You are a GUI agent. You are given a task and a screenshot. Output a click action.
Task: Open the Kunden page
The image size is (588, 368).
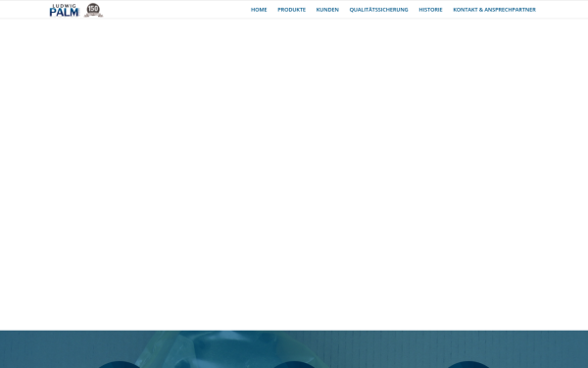click(327, 10)
